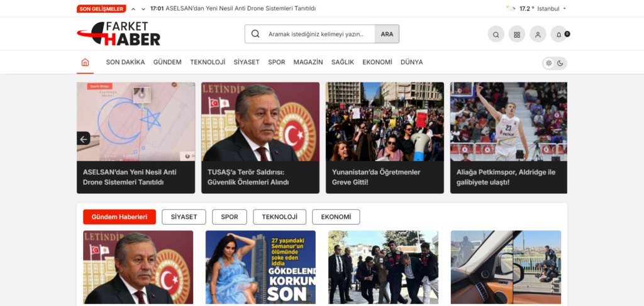
Task: Go to the SON DAKİKA section
Action: pyautogui.click(x=125, y=62)
